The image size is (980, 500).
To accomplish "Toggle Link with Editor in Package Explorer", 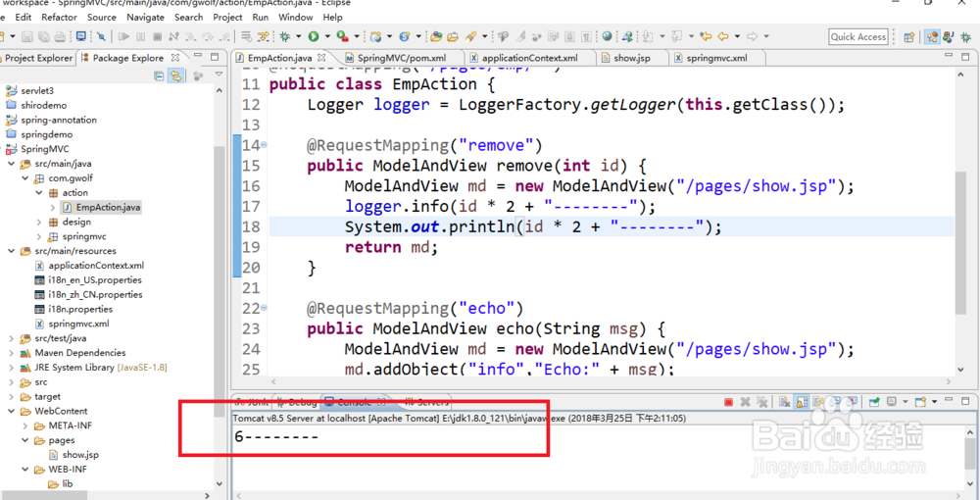I will click(176, 75).
